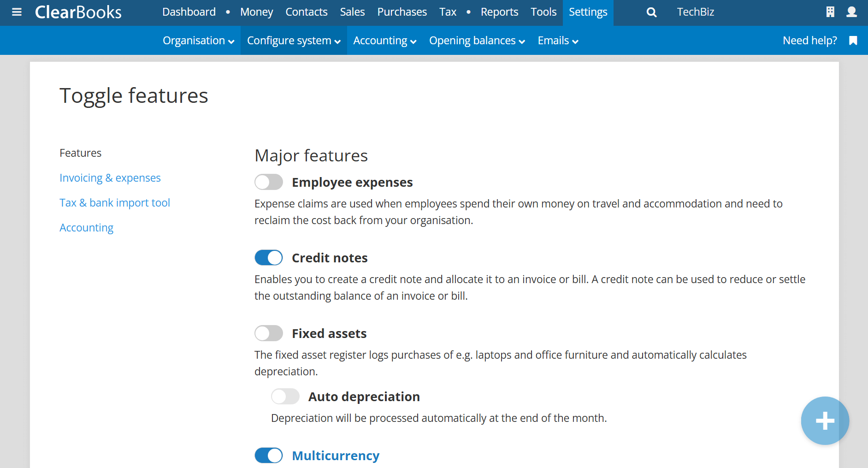Click the bookmark icon beside Need help

(853, 41)
